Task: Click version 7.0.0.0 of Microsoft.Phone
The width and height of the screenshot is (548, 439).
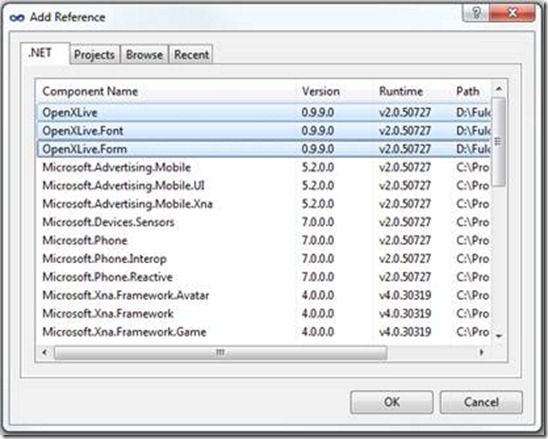Action: click(x=318, y=240)
